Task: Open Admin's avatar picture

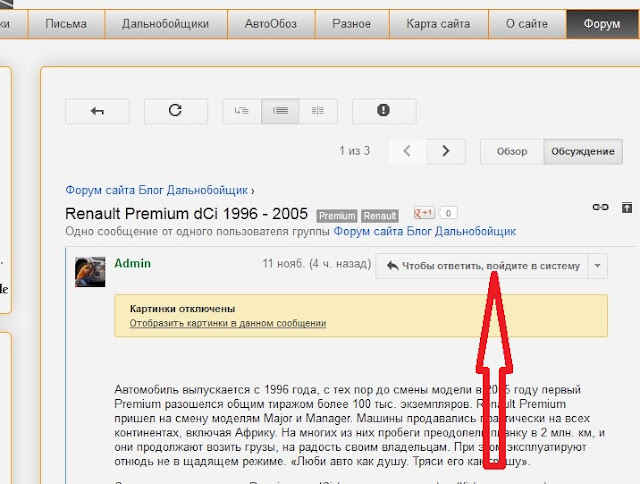Action: (90, 271)
